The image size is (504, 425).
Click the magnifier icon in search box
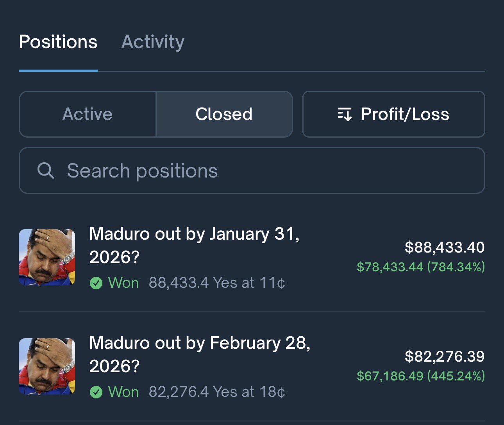click(x=45, y=170)
